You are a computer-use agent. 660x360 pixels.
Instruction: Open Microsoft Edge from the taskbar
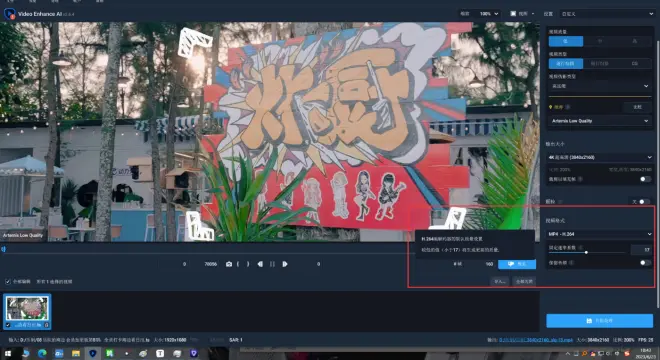click(x=42, y=354)
